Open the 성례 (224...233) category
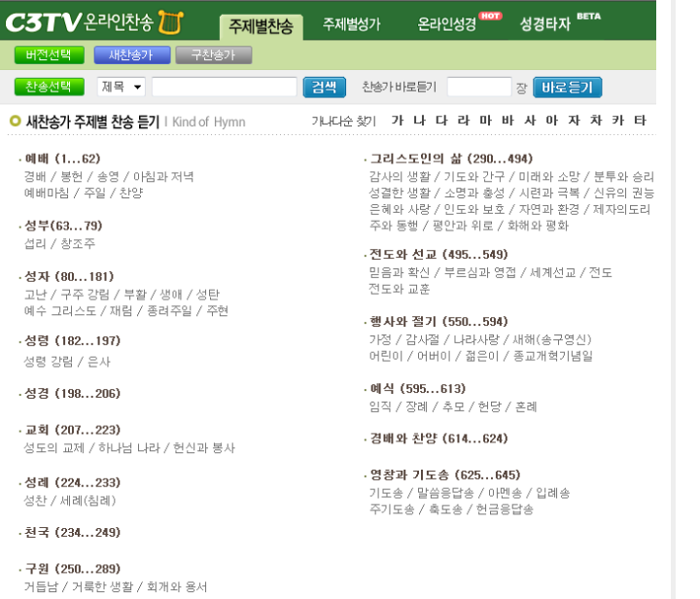The height and width of the screenshot is (599, 700). click(72, 483)
